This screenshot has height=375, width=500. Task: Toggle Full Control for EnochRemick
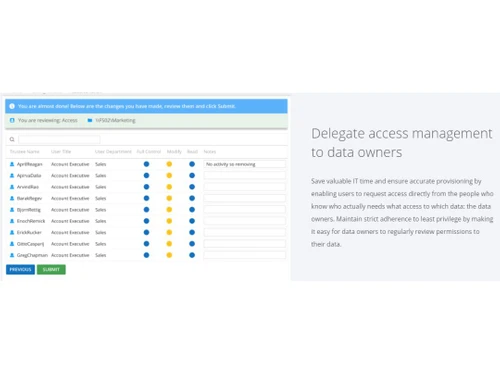click(146, 221)
